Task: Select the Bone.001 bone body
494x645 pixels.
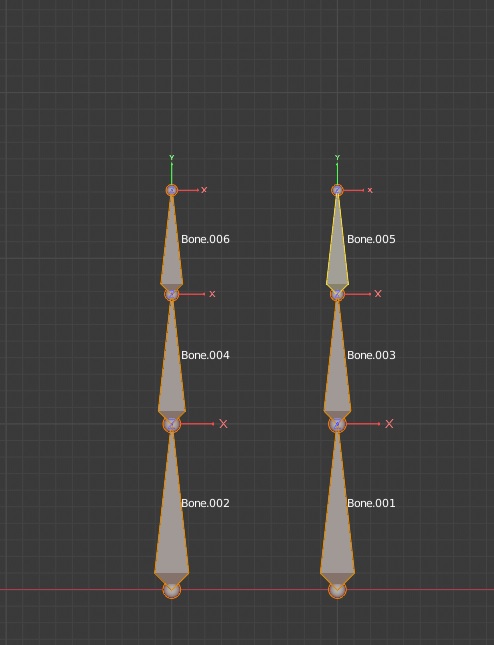Action: (x=337, y=510)
